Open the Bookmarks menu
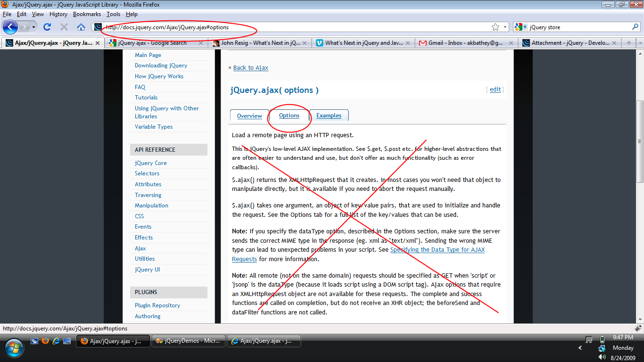This screenshot has width=644, height=362. coord(87,14)
